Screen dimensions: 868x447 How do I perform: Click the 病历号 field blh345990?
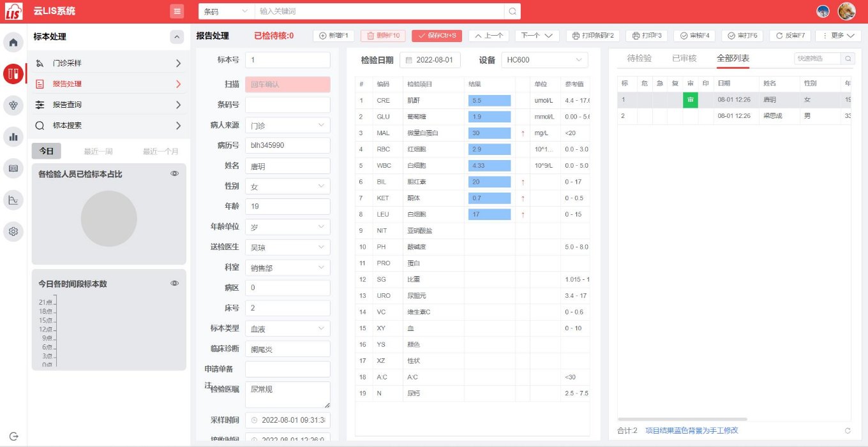[x=288, y=145]
